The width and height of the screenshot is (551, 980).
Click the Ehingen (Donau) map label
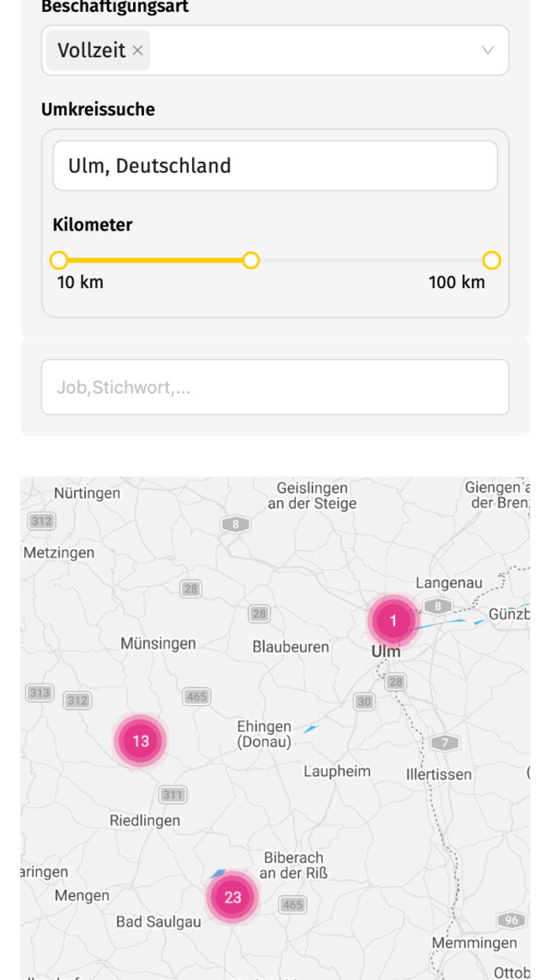[x=264, y=734]
